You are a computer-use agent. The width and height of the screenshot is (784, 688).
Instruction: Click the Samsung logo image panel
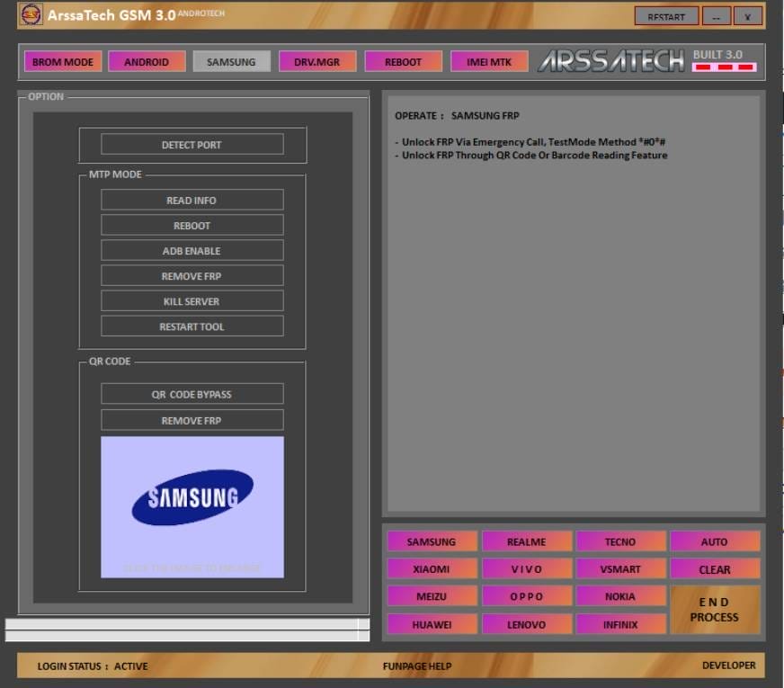click(x=192, y=506)
